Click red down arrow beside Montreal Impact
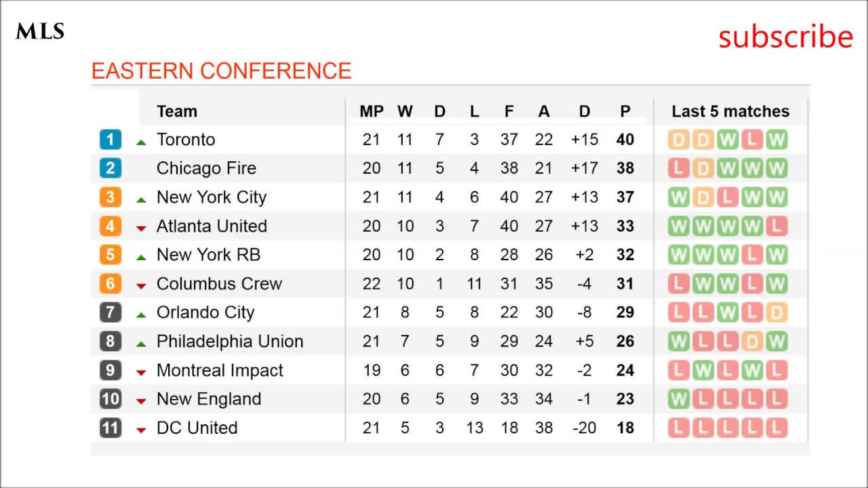 [x=141, y=372]
